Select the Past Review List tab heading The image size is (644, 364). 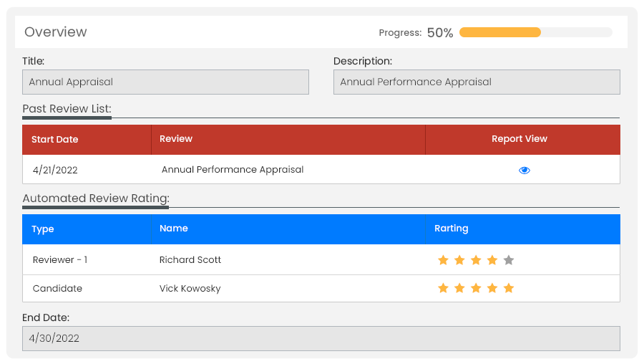point(67,109)
